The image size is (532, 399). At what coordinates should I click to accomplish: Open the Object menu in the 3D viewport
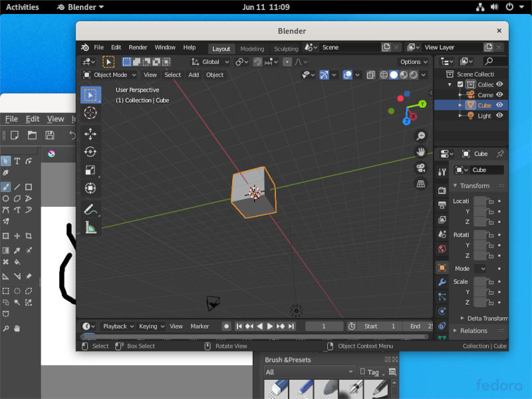[x=215, y=75]
